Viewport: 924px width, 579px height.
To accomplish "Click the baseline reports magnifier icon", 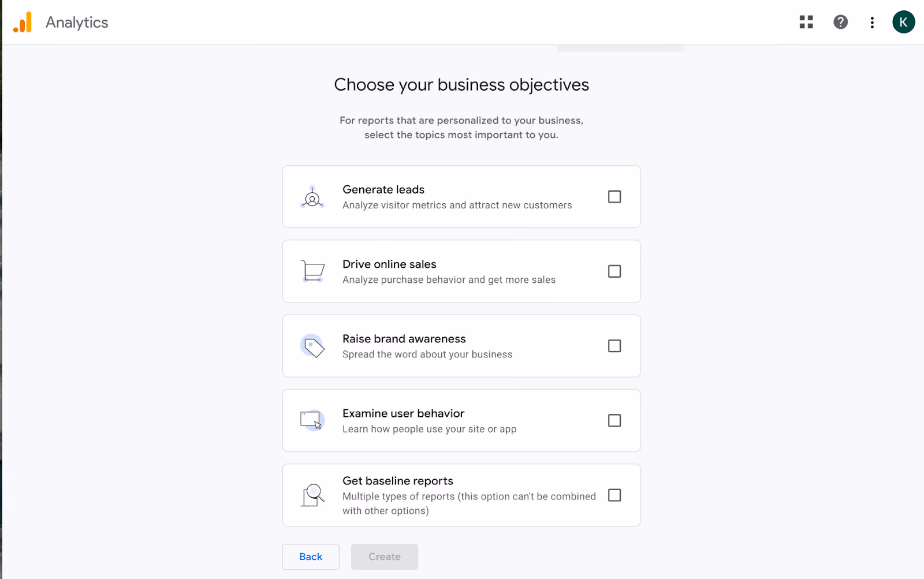I will [312, 495].
